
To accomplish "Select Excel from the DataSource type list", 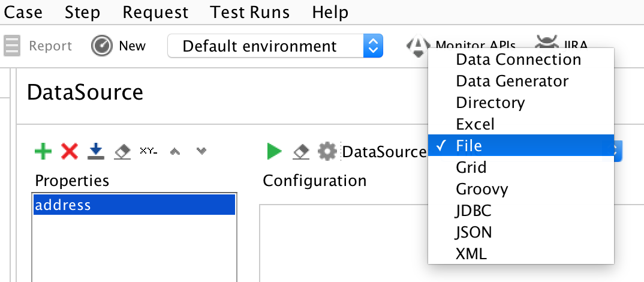I will coord(475,124).
